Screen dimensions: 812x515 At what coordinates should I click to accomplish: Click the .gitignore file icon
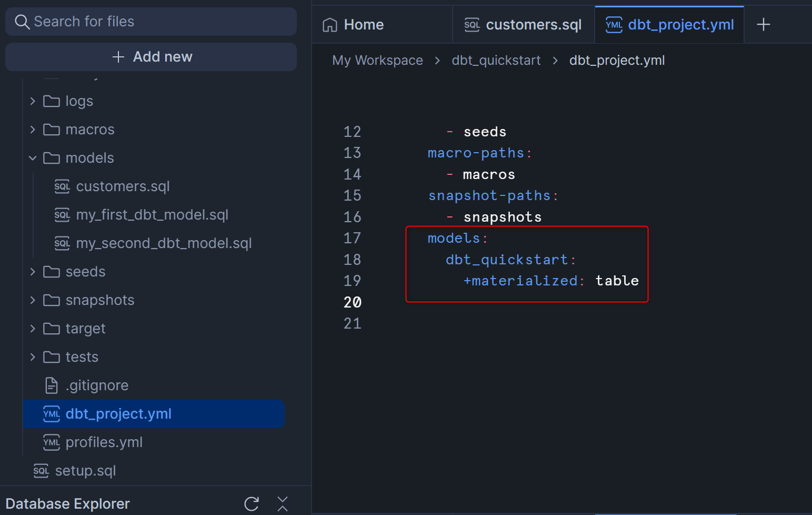coord(52,385)
